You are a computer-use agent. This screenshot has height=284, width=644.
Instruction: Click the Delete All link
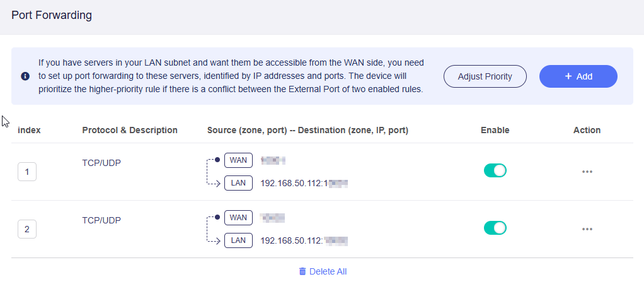328,271
